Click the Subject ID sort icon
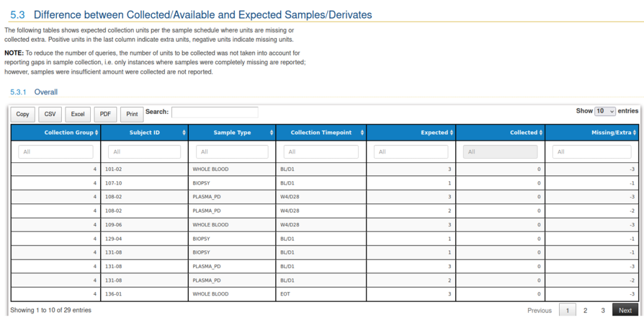644x318 pixels. click(x=184, y=132)
